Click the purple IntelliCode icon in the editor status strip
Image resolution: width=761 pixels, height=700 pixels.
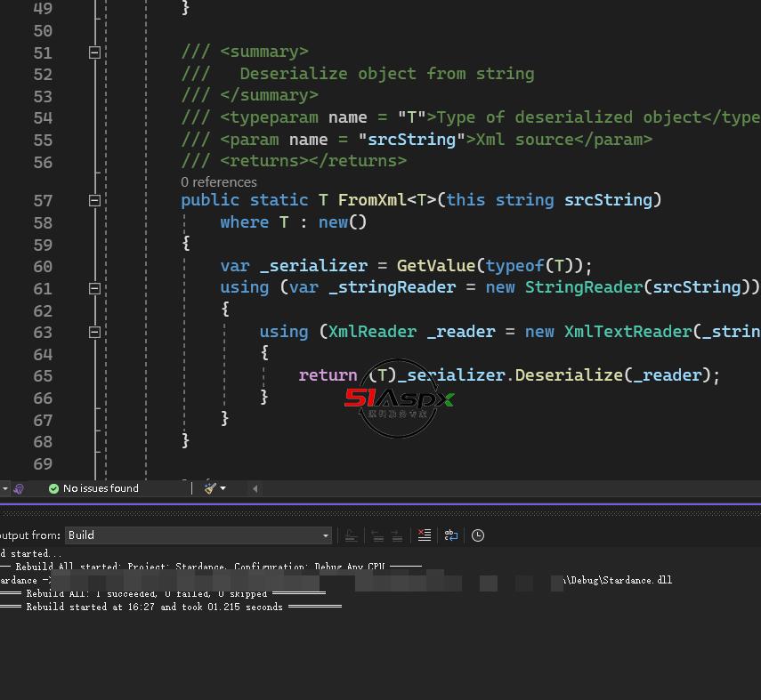click(x=19, y=488)
